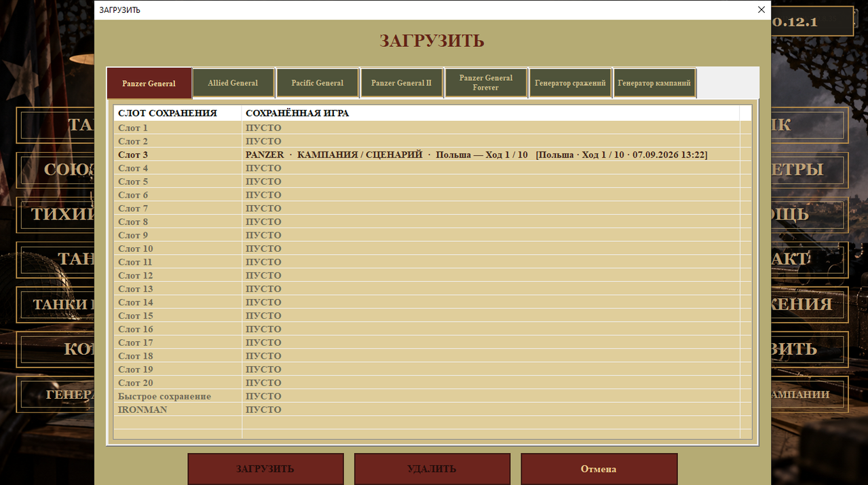The height and width of the screenshot is (485, 868).
Task: Open the Allied General tab
Action: click(233, 83)
